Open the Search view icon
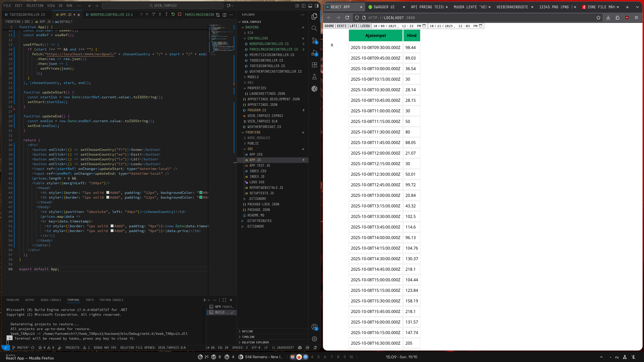This screenshot has width=644, height=362. (x=314, y=28)
